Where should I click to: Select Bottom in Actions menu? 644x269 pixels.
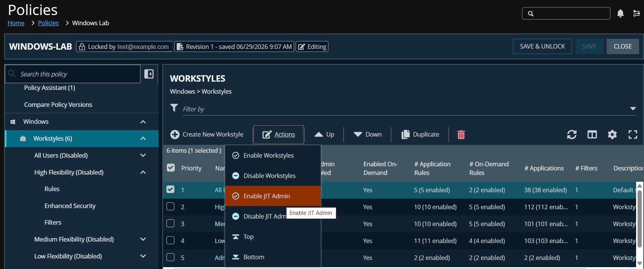coord(273,257)
